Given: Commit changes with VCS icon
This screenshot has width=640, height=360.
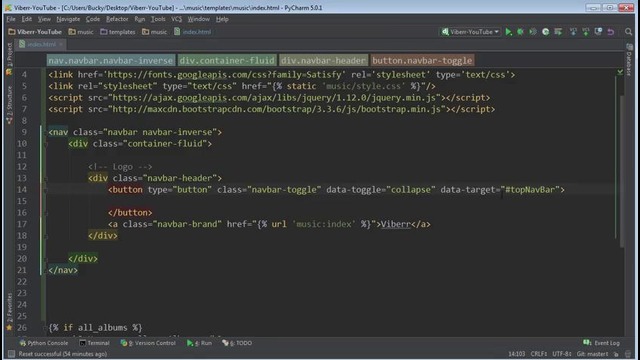Looking at the screenshot, I should pos(586,32).
